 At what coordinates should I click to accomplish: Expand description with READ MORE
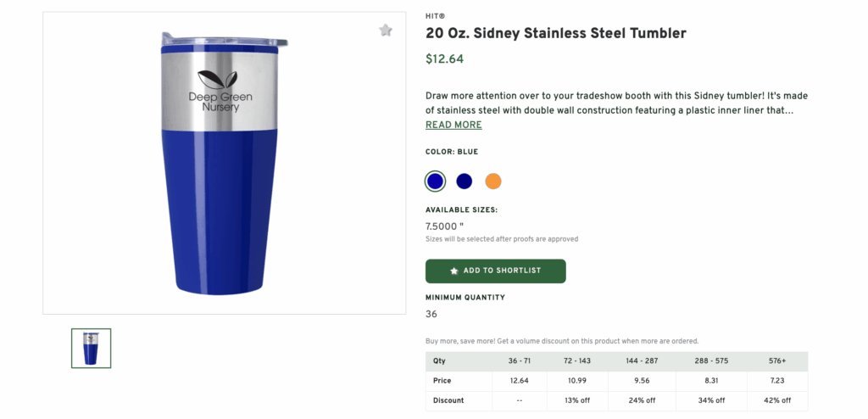pos(453,125)
